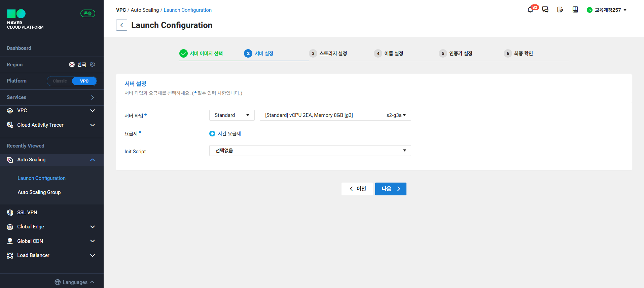This screenshot has width=644, height=288.
Task: Click the Languages globe icon
Action: [58, 282]
